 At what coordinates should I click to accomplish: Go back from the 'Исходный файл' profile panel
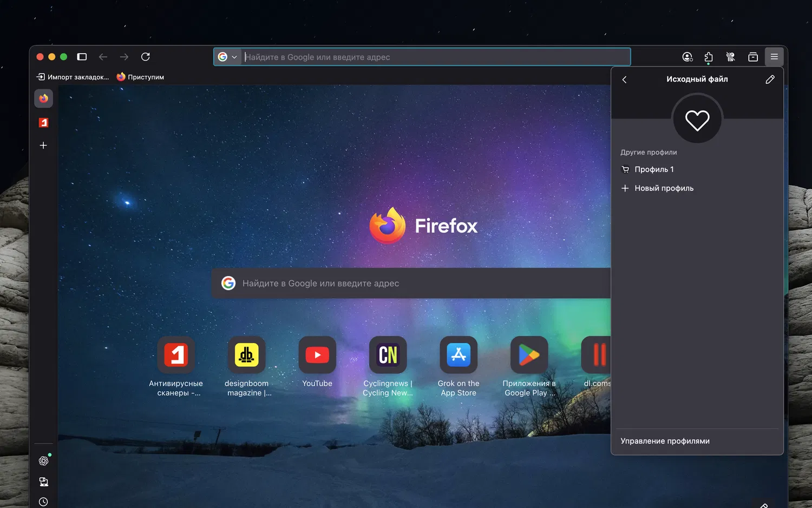point(624,80)
